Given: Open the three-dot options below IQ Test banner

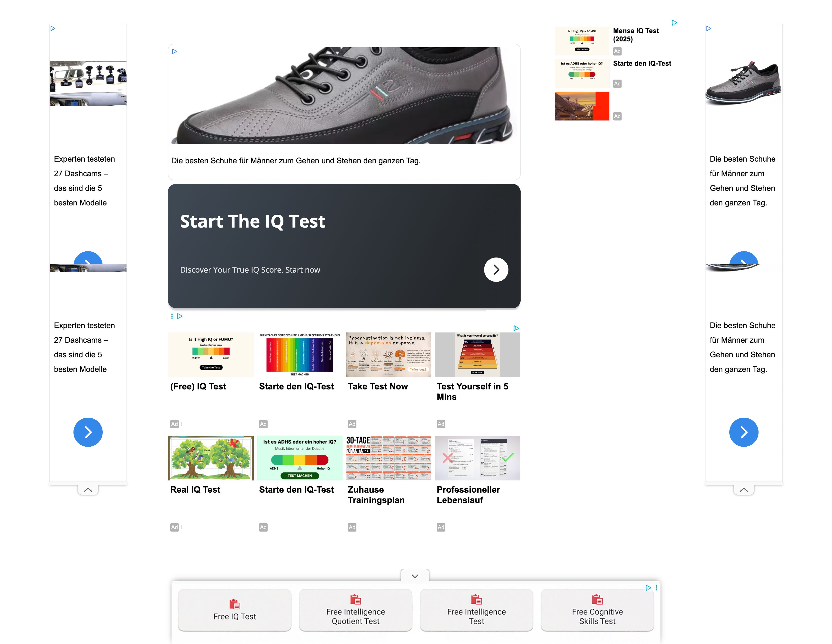Looking at the screenshot, I should [x=172, y=316].
